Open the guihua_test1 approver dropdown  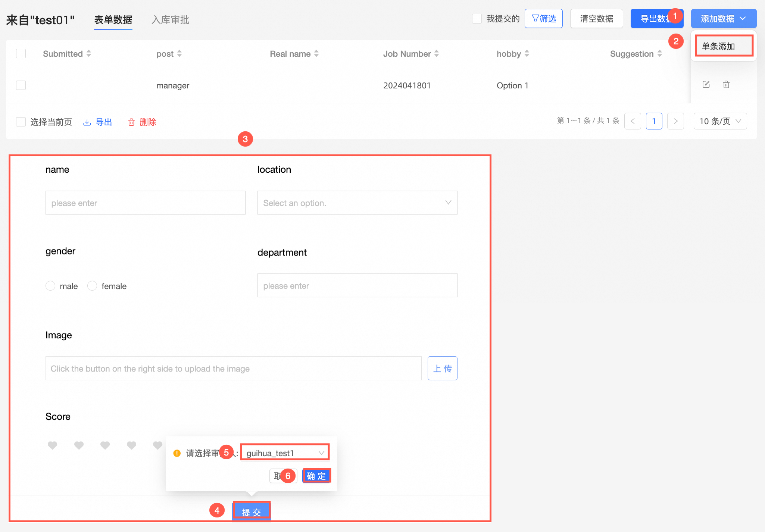tap(284, 453)
